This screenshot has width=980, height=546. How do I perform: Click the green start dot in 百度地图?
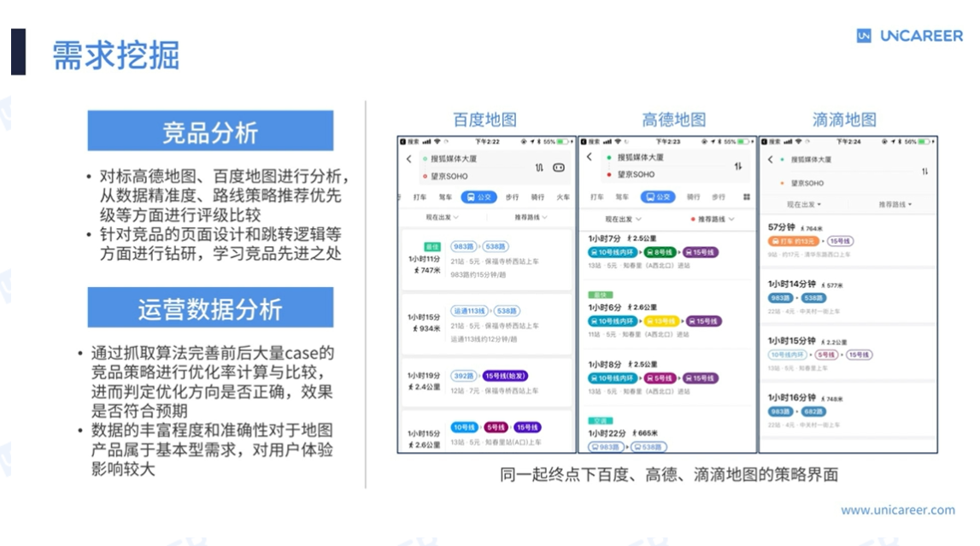[425, 159]
